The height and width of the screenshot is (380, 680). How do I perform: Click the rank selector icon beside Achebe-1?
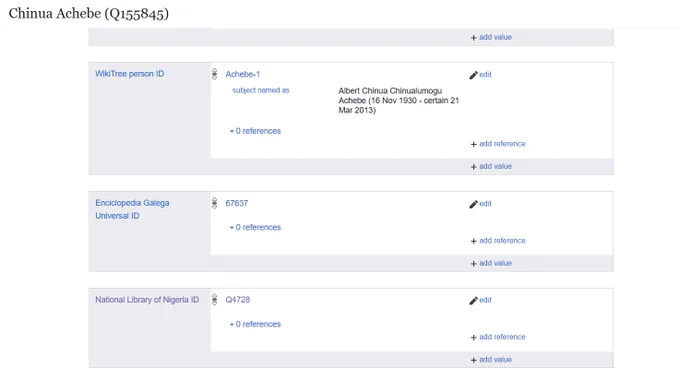214,74
